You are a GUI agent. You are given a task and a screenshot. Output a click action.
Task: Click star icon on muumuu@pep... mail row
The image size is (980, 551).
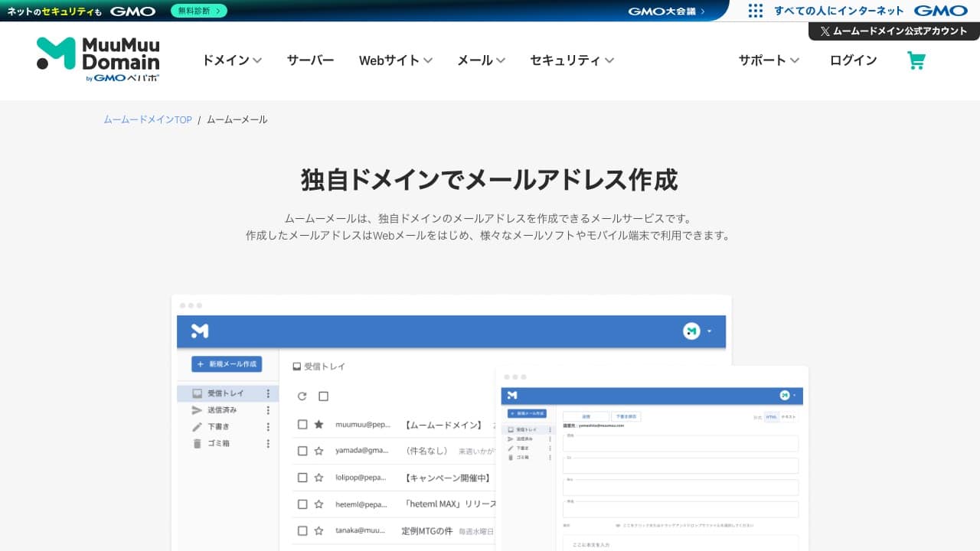319,425
